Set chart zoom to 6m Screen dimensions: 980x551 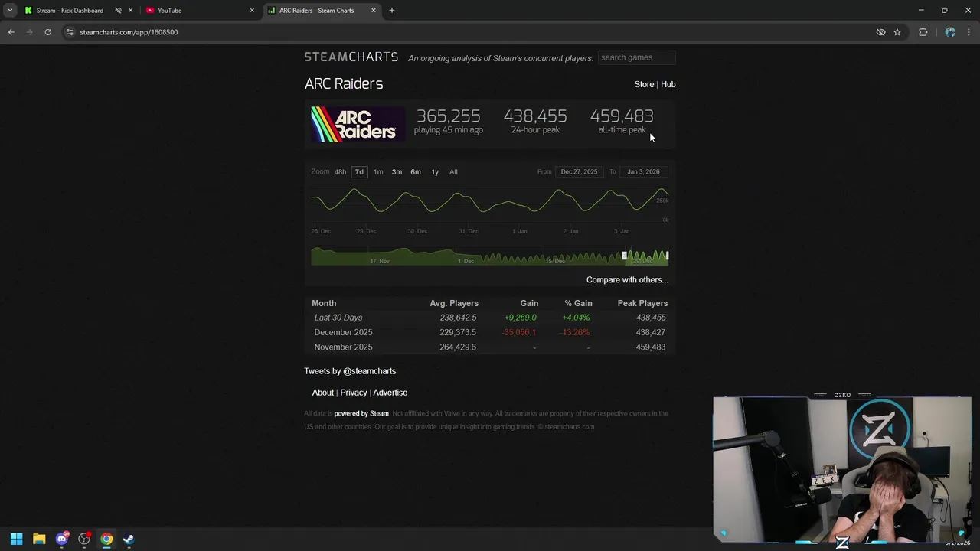point(416,172)
